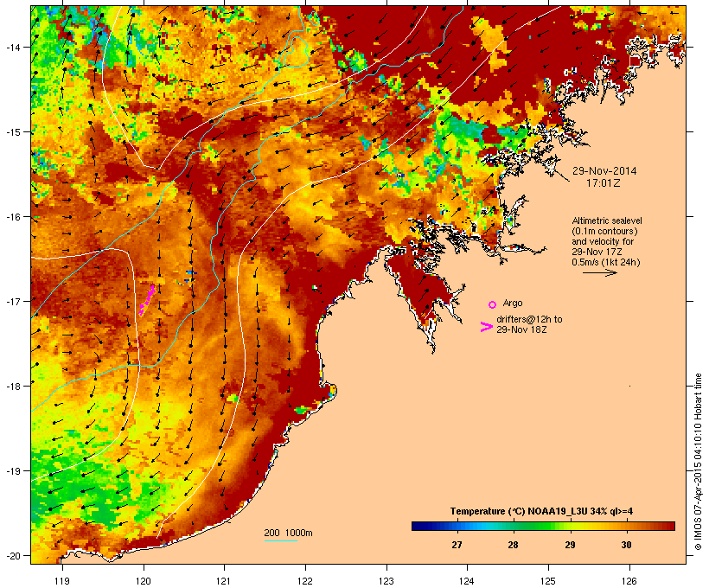Click the temperature color bar legend

click(x=543, y=526)
